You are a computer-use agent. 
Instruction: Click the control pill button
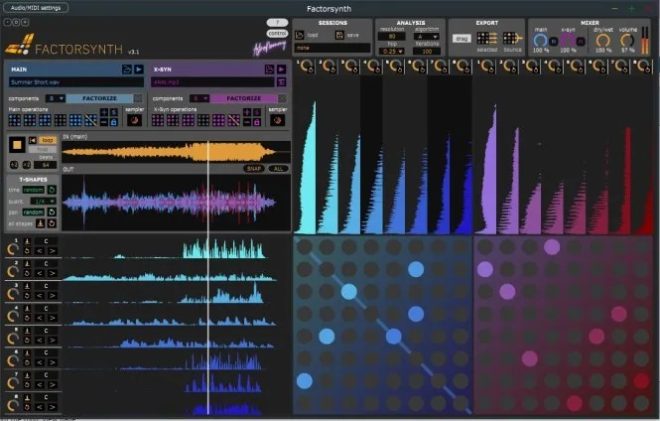277,33
